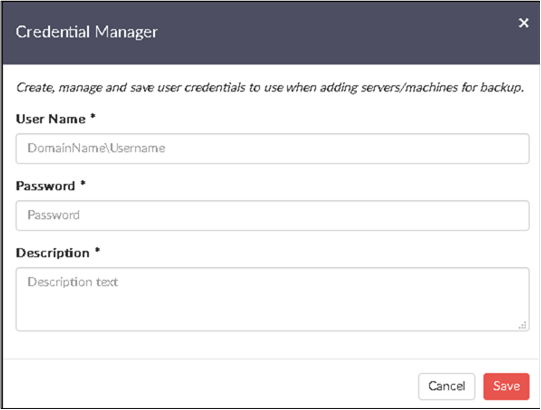Cancel the credential entry
This screenshot has height=410, width=541.
pyautogui.click(x=446, y=386)
